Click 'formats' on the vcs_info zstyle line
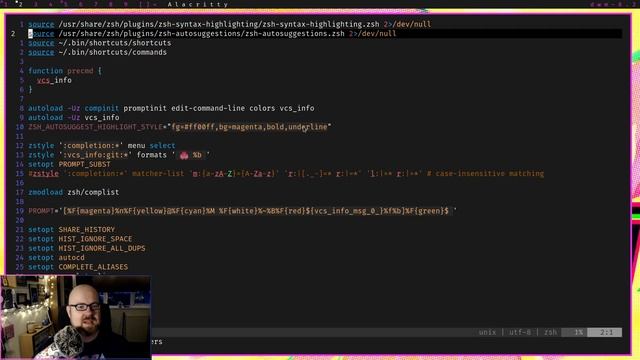Viewport: 640px width, 360px height. pos(151,155)
